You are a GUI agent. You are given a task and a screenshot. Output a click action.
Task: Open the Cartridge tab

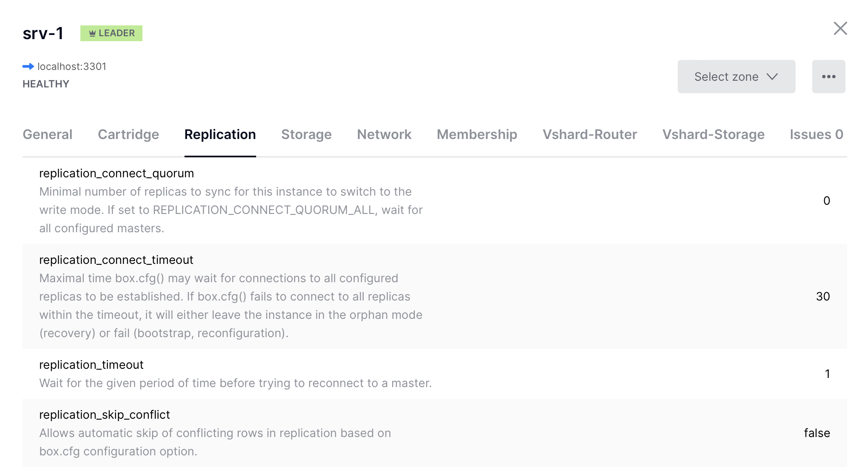[x=128, y=134]
